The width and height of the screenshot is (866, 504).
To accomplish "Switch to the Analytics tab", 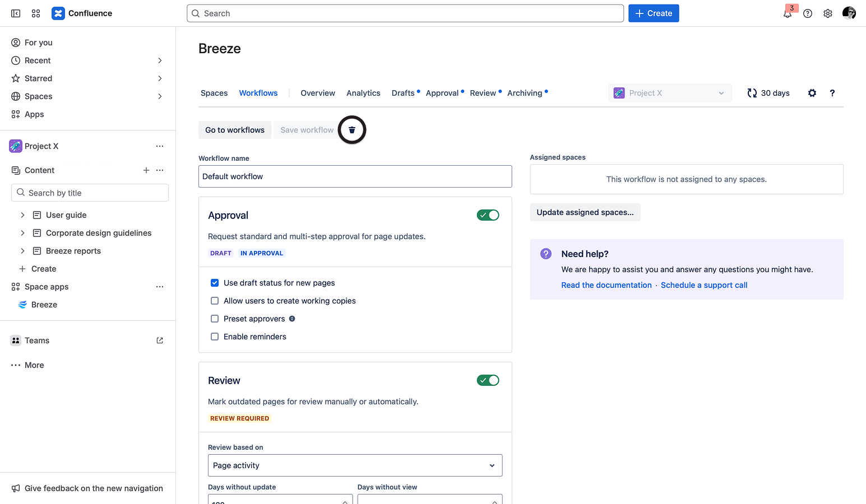I will coord(363,92).
